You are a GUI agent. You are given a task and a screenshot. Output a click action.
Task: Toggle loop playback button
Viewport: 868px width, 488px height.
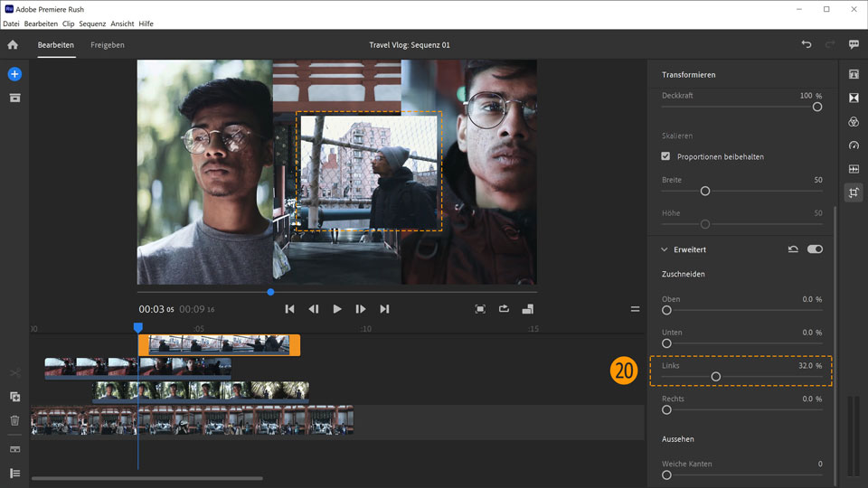pyautogui.click(x=504, y=309)
